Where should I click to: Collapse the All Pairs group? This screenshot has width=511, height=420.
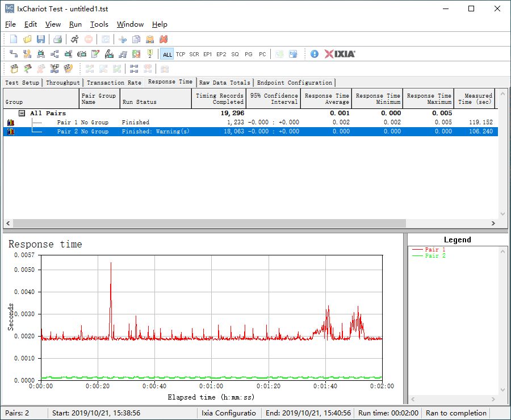pyautogui.click(x=22, y=114)
